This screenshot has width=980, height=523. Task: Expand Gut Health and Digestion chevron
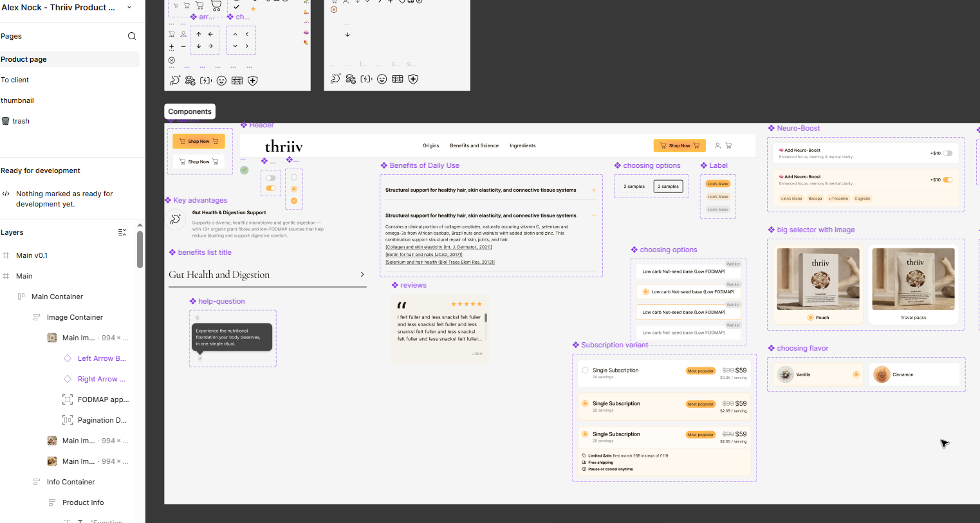click(362, 275)
